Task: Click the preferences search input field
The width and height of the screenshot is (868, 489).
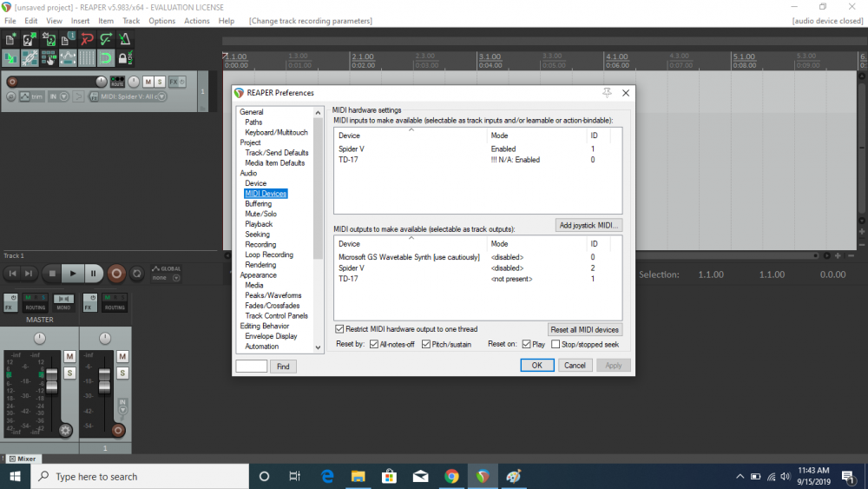Action: 252,366
